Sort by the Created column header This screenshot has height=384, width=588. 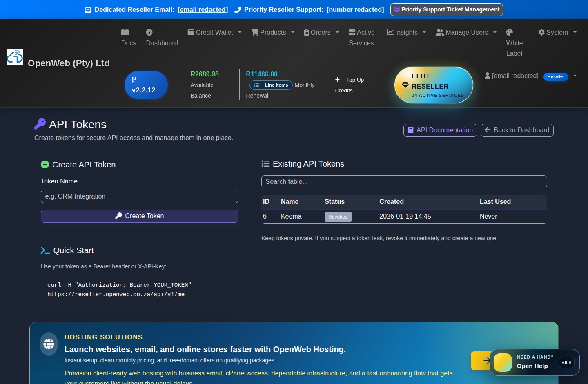392,202
